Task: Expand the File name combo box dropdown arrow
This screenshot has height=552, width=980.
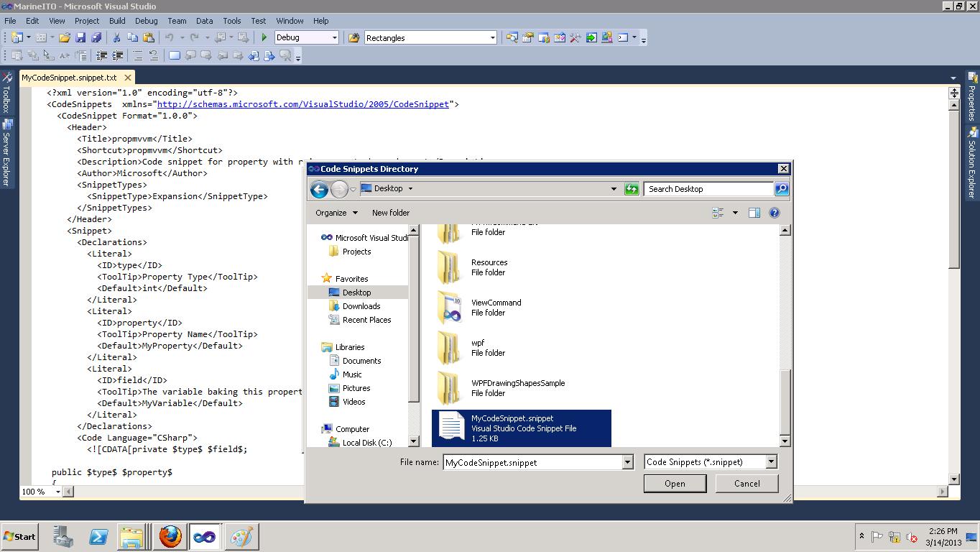Action: click(627, 462)
